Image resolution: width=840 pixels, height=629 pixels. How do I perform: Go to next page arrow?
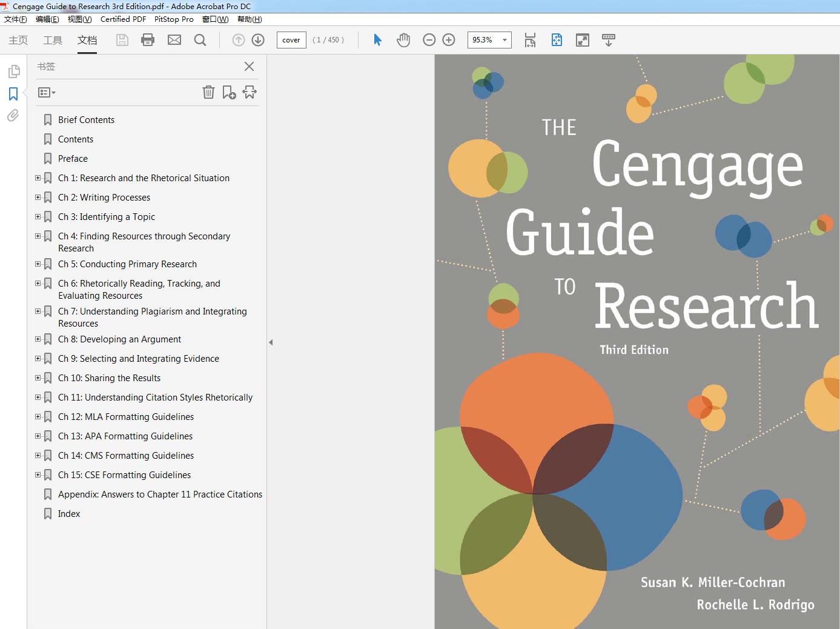(x=258, y=40)
